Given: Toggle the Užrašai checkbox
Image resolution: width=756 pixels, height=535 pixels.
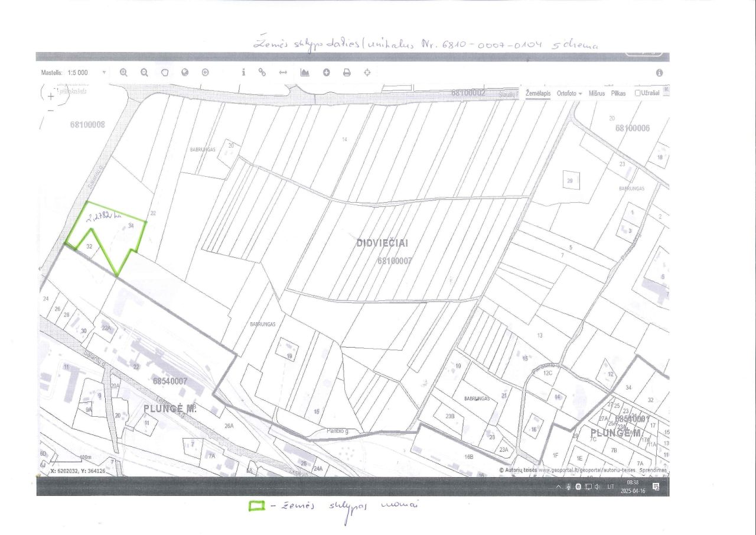Looking at the screenshot, I should [638, 93].
